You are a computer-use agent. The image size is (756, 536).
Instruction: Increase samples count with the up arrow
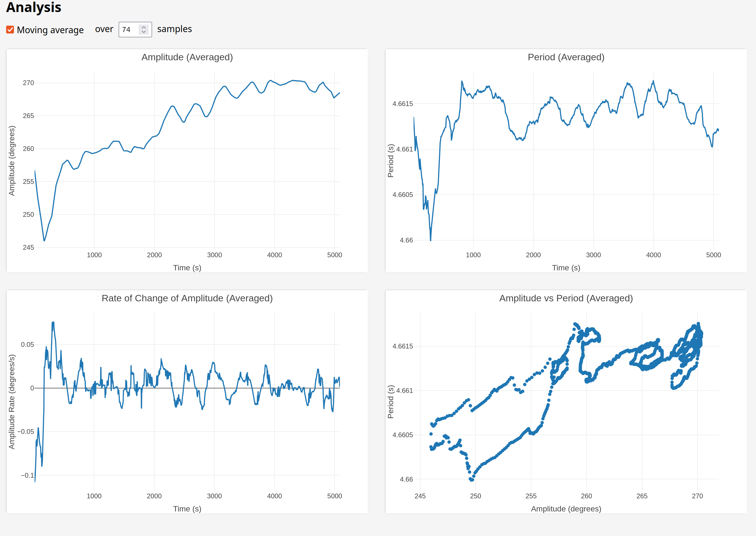coord(144,27)
